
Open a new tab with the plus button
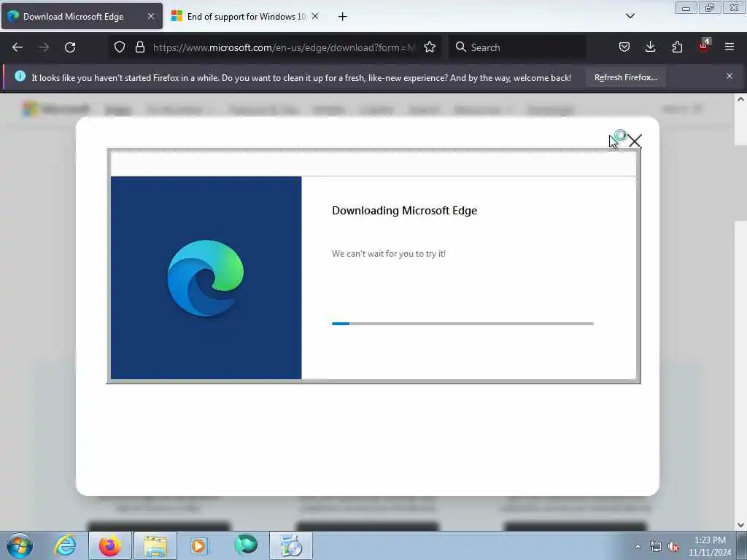[343, 17]
